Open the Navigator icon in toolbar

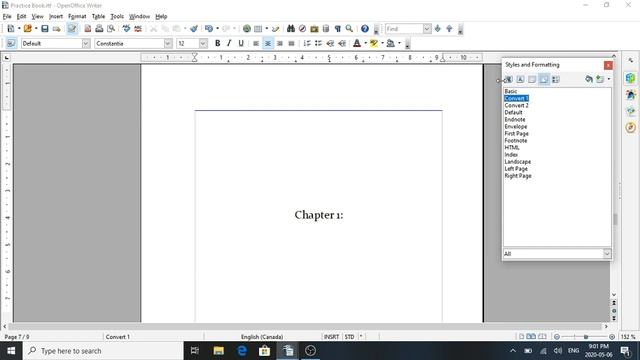302,29
